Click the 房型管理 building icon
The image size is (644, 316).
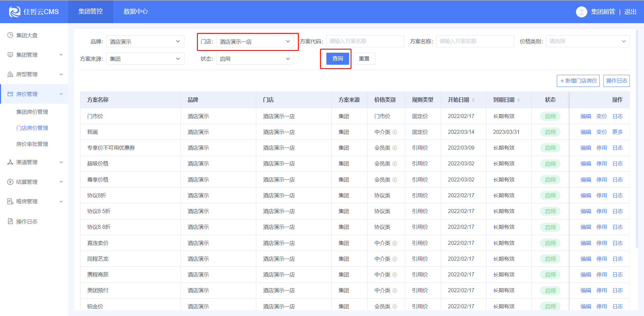click(x=10, y=74)
